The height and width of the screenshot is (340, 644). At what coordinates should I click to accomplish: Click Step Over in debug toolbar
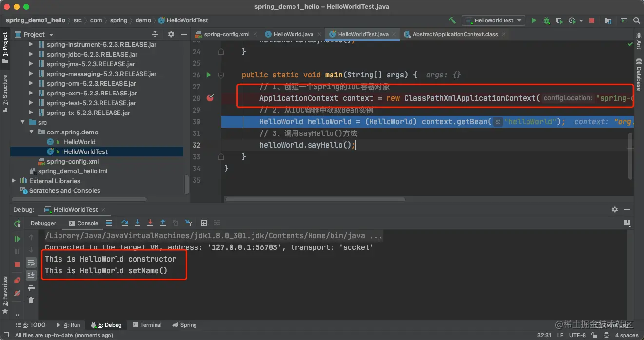point(125,223)
